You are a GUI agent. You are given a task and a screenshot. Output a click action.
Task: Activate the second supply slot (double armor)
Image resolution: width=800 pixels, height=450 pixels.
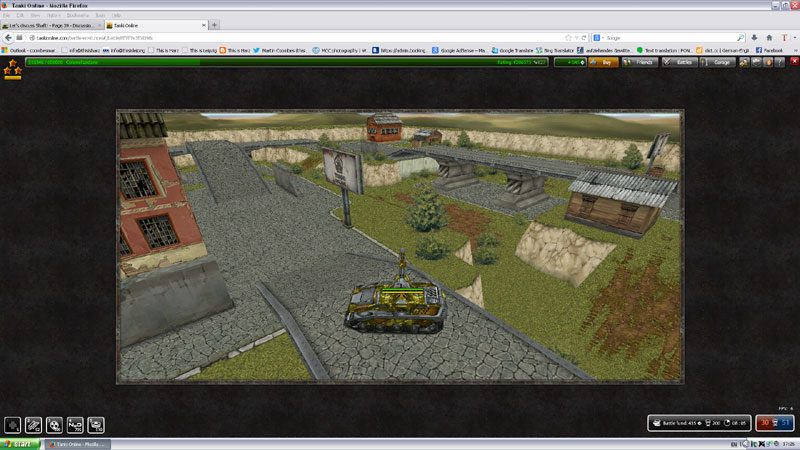coord(33,424)
